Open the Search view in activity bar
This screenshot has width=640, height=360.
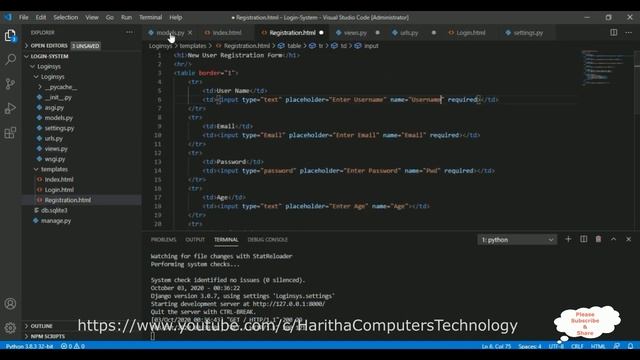10,60
